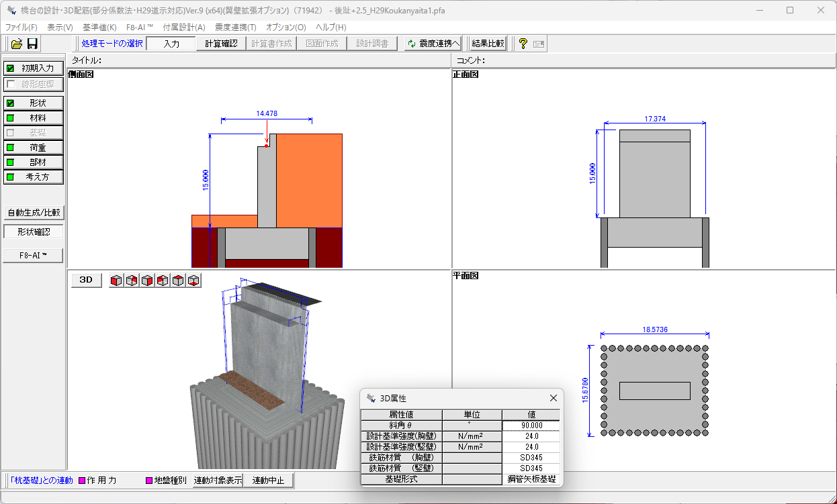Click the yellow question mark help icon
This screenshot has width=837, height=504.
pyautogui.click(x=523, y=44)
